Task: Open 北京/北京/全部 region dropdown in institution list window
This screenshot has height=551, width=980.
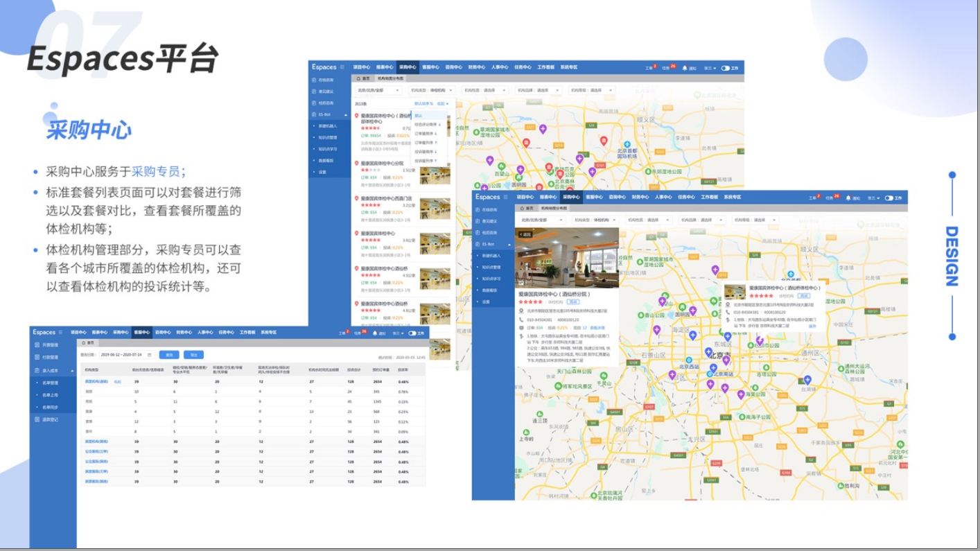Action: (378, 90)
